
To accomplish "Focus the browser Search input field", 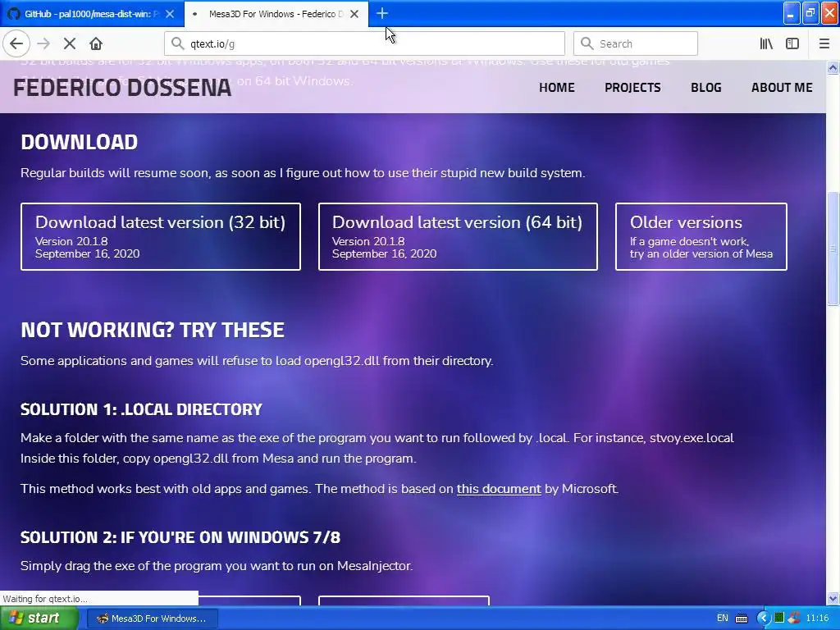I will pyautogui.click(x=636, y=43).
